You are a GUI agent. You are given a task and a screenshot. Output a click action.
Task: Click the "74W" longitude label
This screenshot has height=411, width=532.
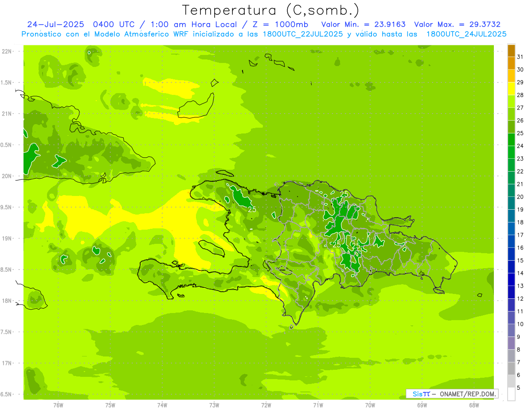(162, 405)
